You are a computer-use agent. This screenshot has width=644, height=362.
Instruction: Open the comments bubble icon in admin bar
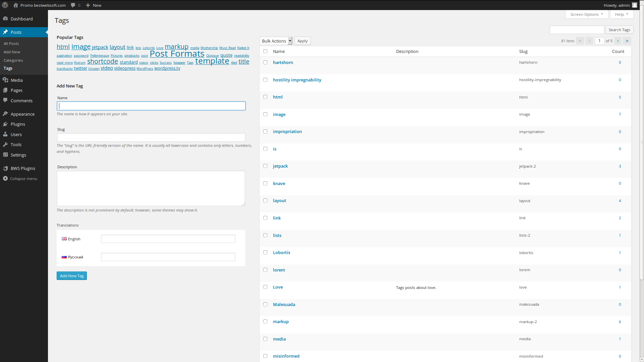pos(73,5)
